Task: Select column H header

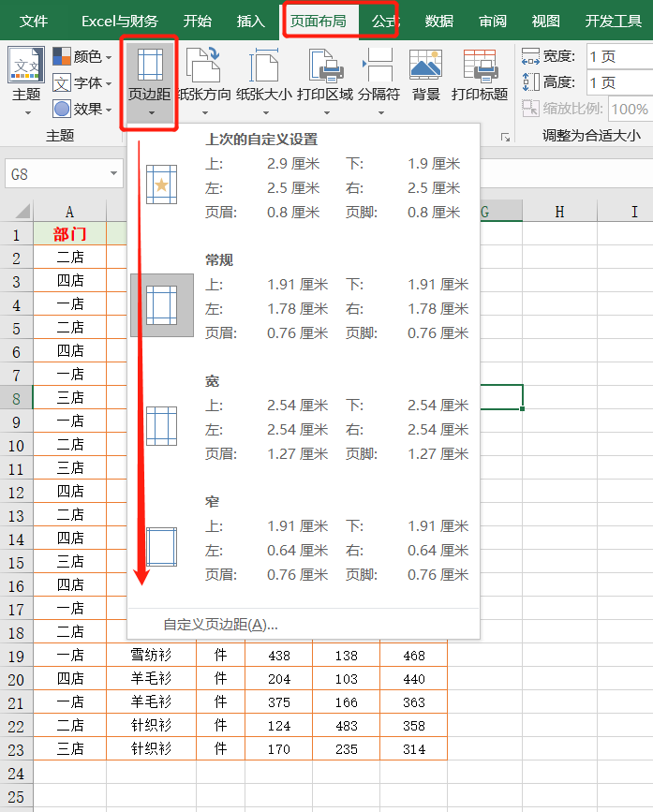Action: pos(559,213)
